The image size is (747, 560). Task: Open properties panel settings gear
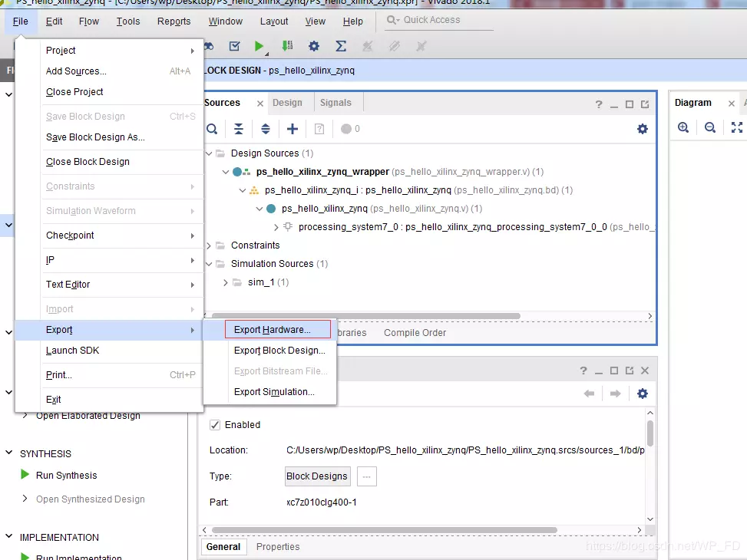[642, 394]
